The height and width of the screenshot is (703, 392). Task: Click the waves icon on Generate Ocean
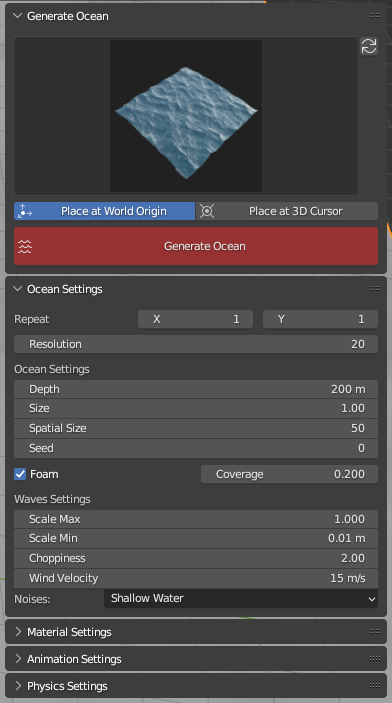(x=25, y=246)
